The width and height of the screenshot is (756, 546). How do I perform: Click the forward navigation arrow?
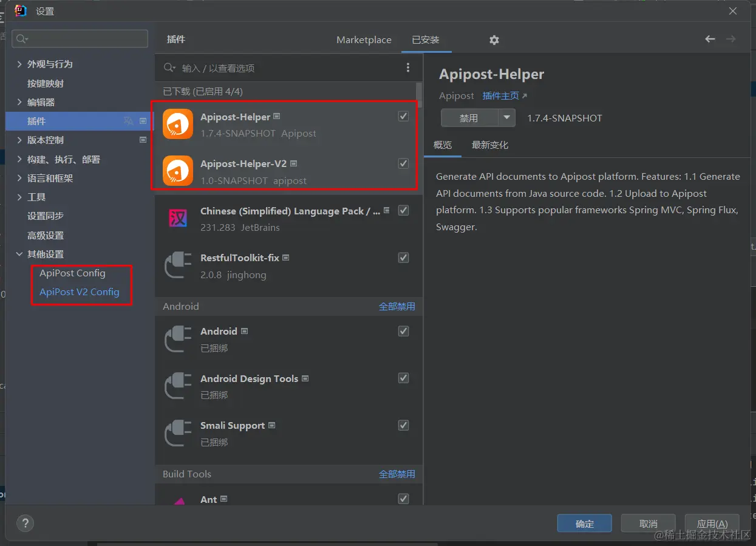pyautogui.click(x=730, y=39)
